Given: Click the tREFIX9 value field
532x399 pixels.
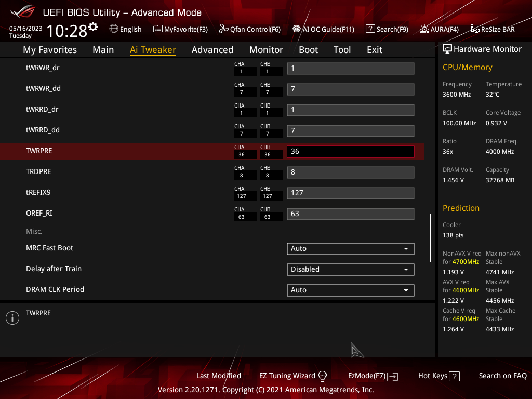Looking at the screenshot, I should [351, 193].
